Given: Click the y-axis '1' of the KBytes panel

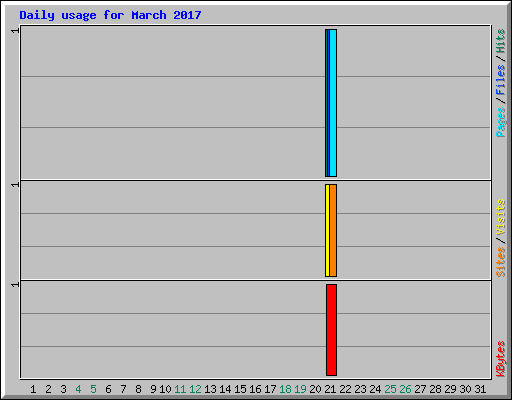Looking at the screenshot, I should [x=15, y=285].
